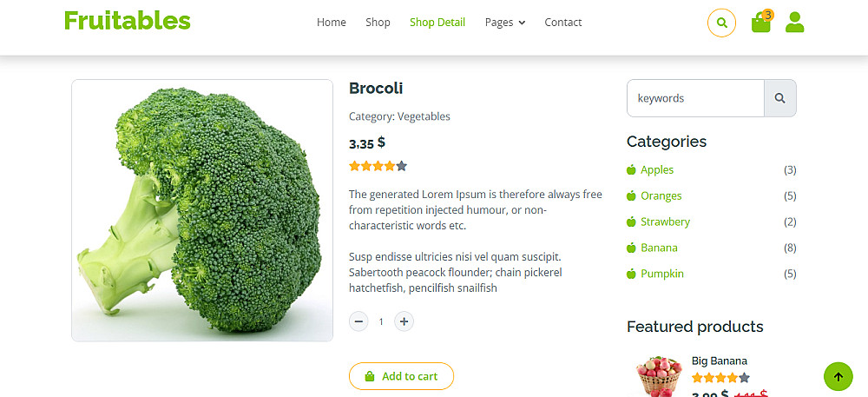
Task: Open the Big Banana featured product thumbnail
Action: [659, 374]
